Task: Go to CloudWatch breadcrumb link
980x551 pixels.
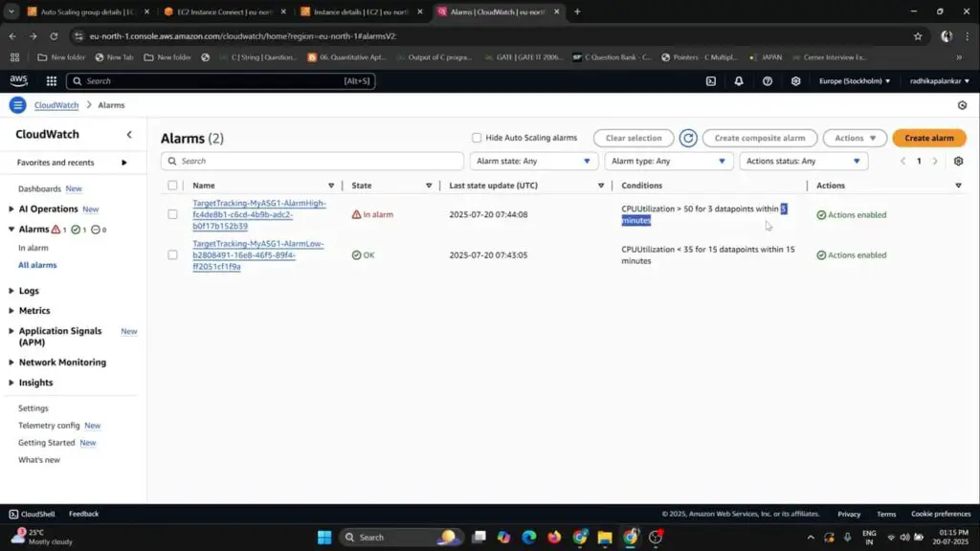Action: tap(56, 105)
